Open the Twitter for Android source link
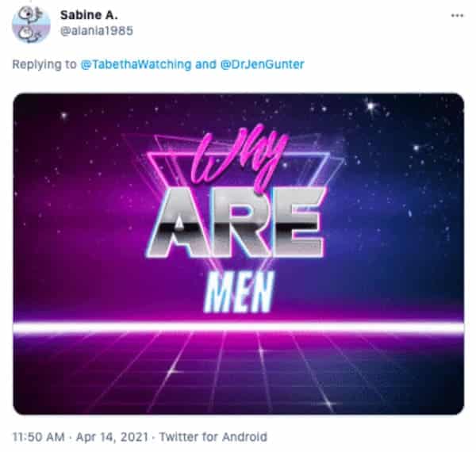The height and width of the screenshot is (452, 476). 213,437
